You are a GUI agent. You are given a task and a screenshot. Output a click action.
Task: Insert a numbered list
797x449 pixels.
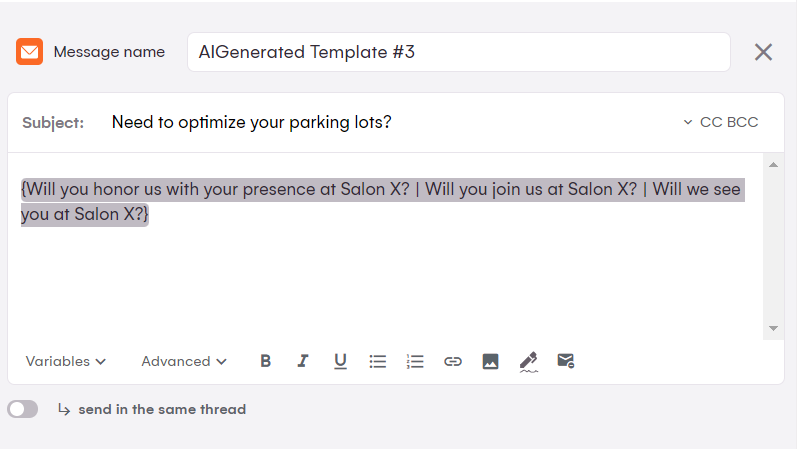(415, 361)
